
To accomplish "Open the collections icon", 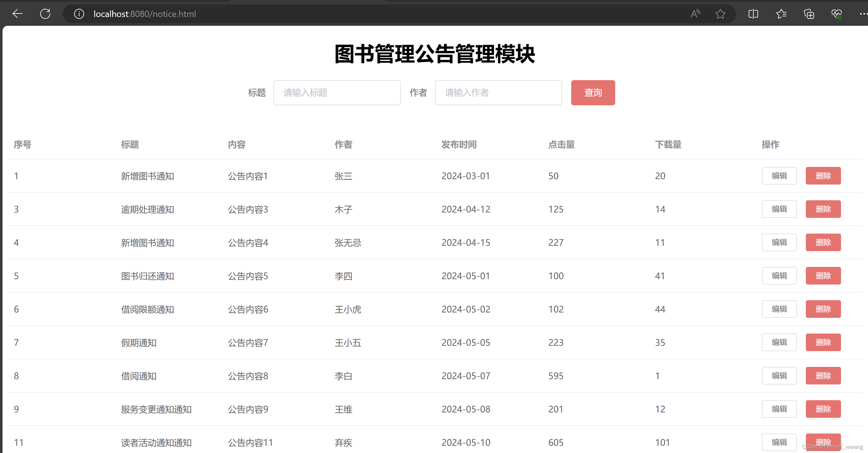I will click(x=809, y=14).
